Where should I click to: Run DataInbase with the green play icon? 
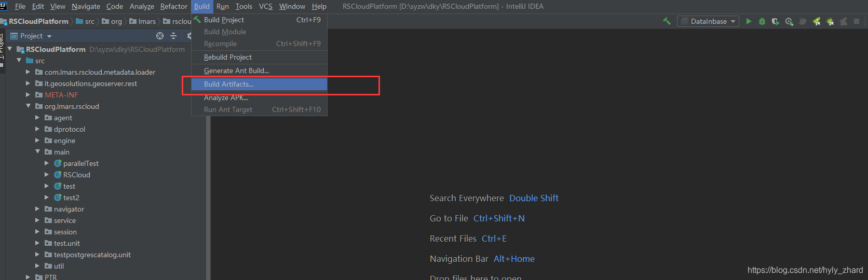[749, 21]
